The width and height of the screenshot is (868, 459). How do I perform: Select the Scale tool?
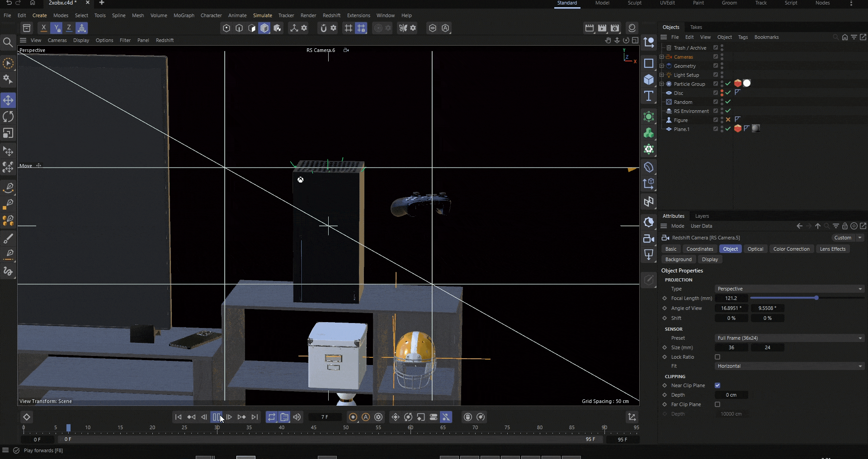pyautogui.click(x=8, y=133)
